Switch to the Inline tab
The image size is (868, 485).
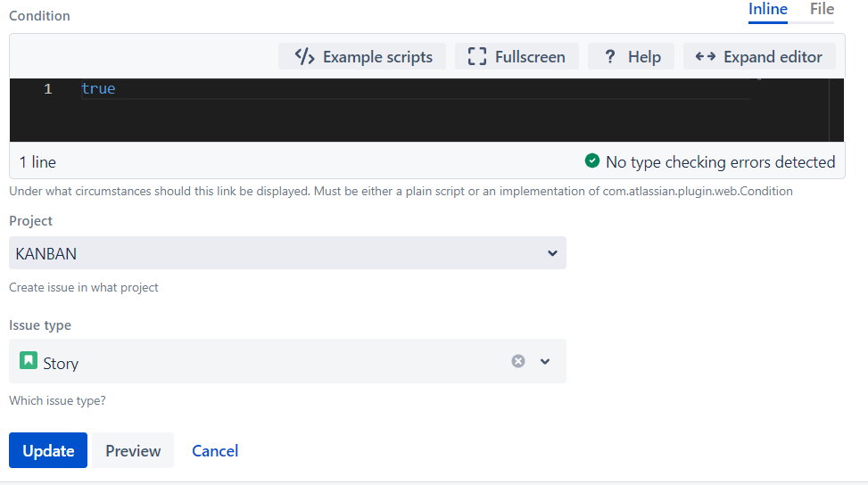[767, 10]
